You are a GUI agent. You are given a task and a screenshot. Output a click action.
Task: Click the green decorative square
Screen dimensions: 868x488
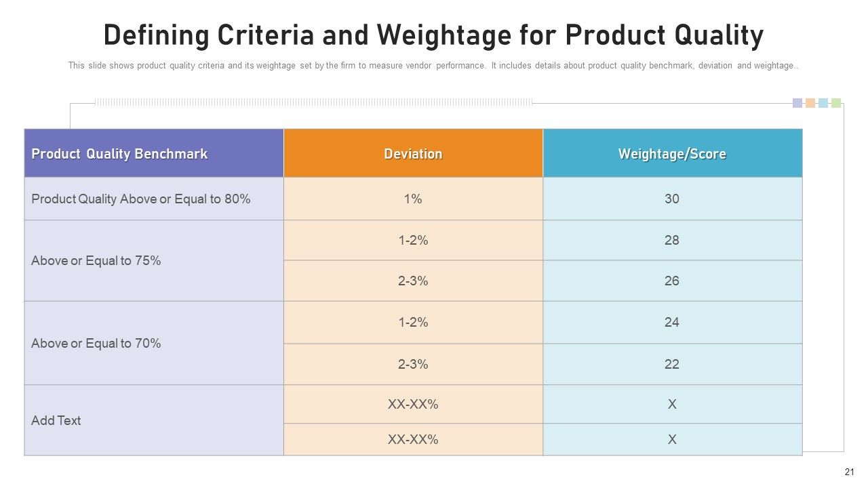(836, 103)
